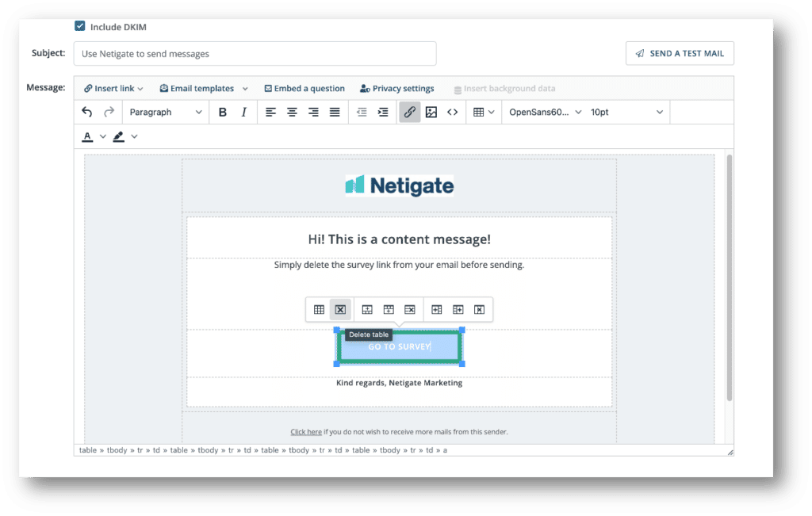
Task: Apply italic formatting
Action: coord(244,113)
